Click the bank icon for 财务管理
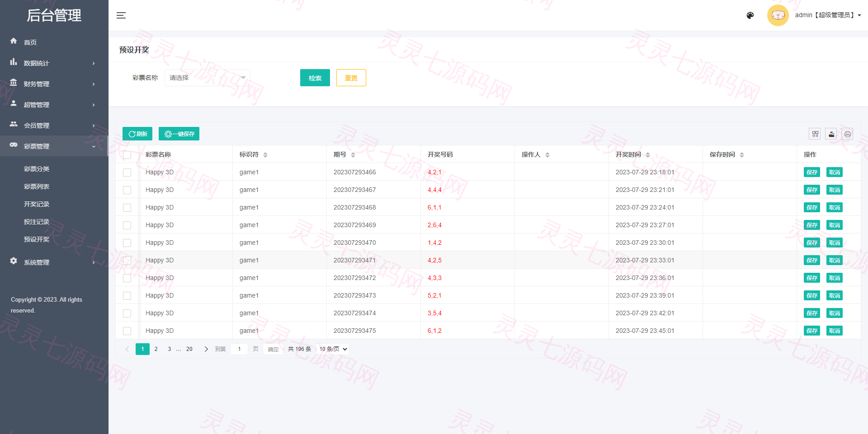This screenshot has height=434, width=868. [x=14, y=83]
